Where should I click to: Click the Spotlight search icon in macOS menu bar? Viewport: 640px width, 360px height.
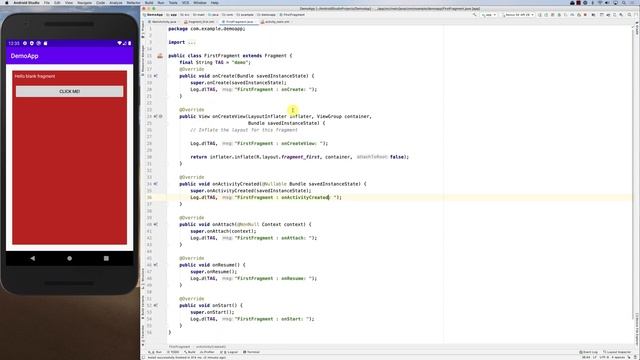(624, 2)
